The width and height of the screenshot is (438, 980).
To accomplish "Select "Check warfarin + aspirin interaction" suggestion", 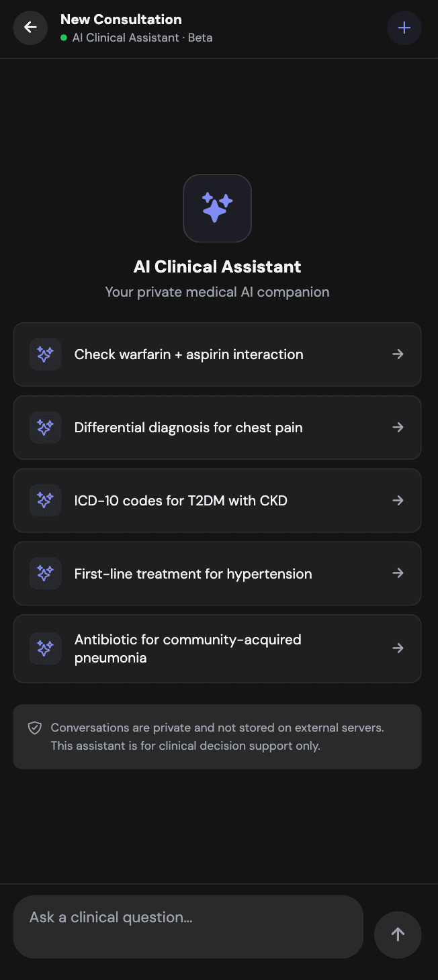I will click(x=189, y=354).
